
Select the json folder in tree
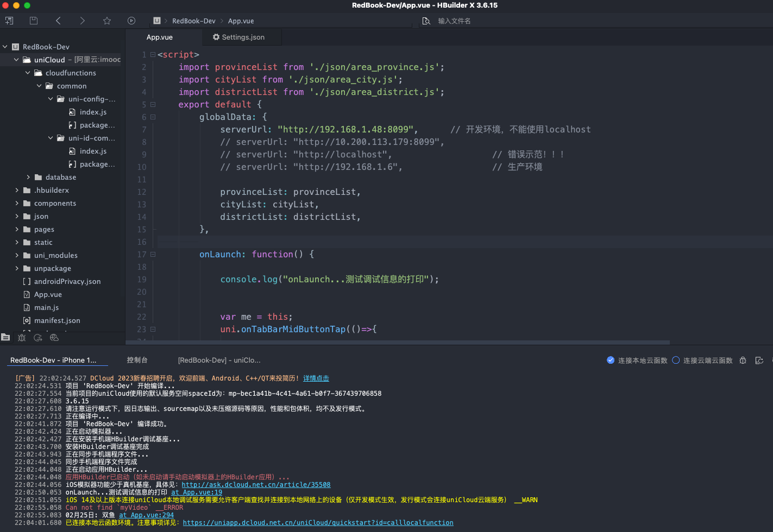click(x=41, y=216)
